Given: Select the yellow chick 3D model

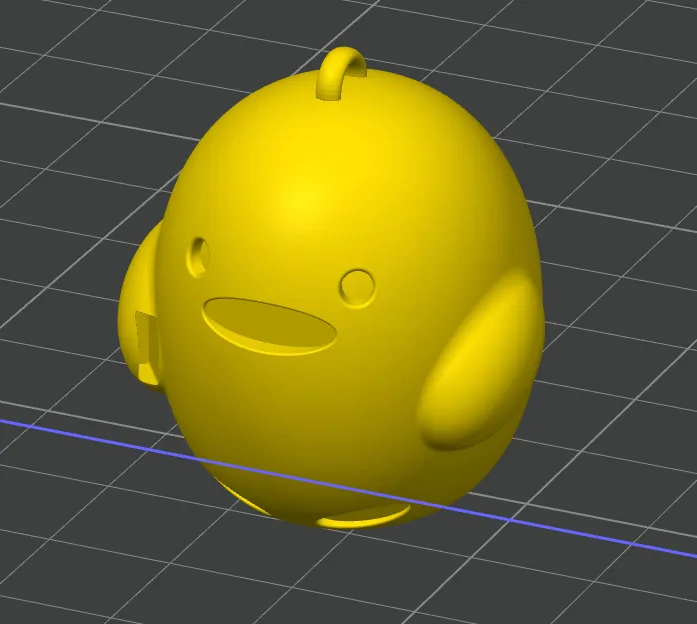Looking at the screenshot, I should click(331, 289).
